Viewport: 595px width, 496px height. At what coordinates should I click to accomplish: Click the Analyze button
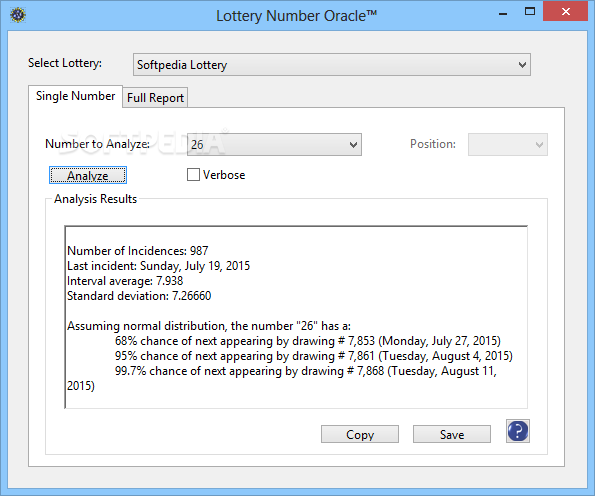click(x=88, y=175)
